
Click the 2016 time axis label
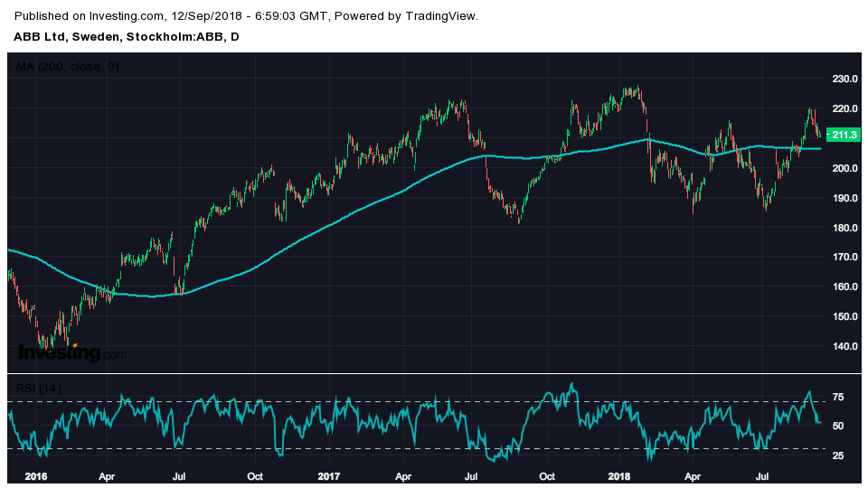tap(36, 476)
